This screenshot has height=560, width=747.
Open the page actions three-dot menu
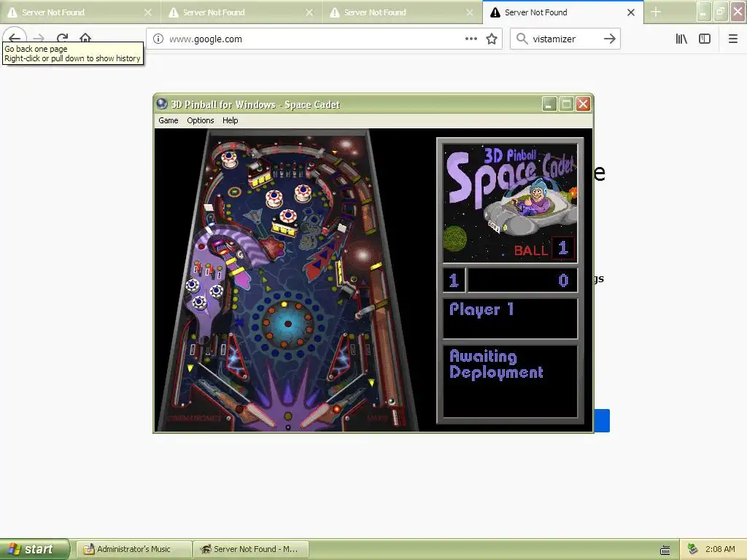[471, 39]
